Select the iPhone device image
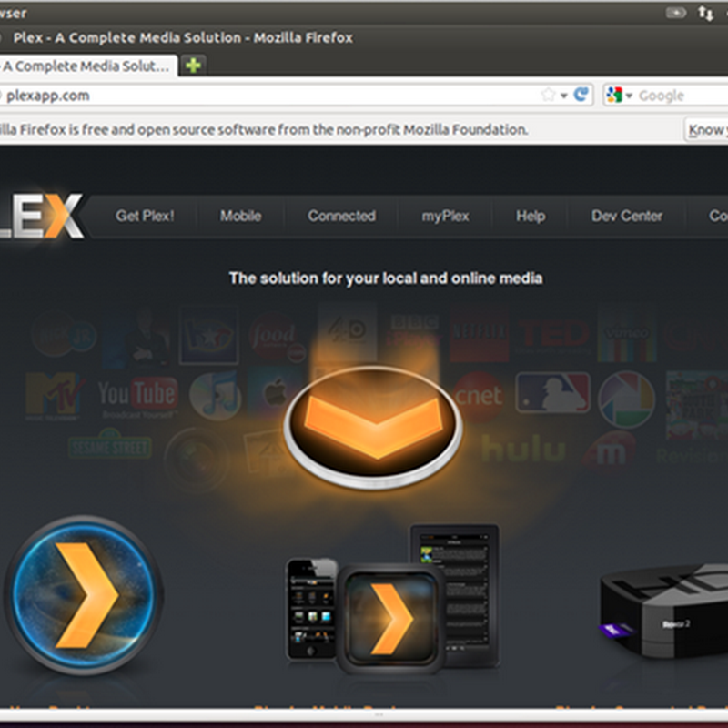 pyautogui.click(x=311, y=609)
